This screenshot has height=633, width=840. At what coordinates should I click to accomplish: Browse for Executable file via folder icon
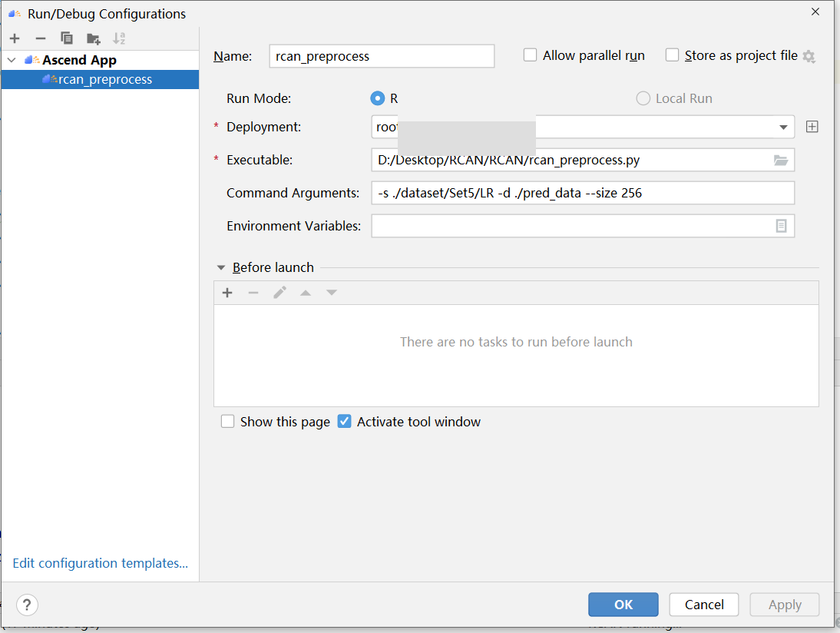(781, 160)
